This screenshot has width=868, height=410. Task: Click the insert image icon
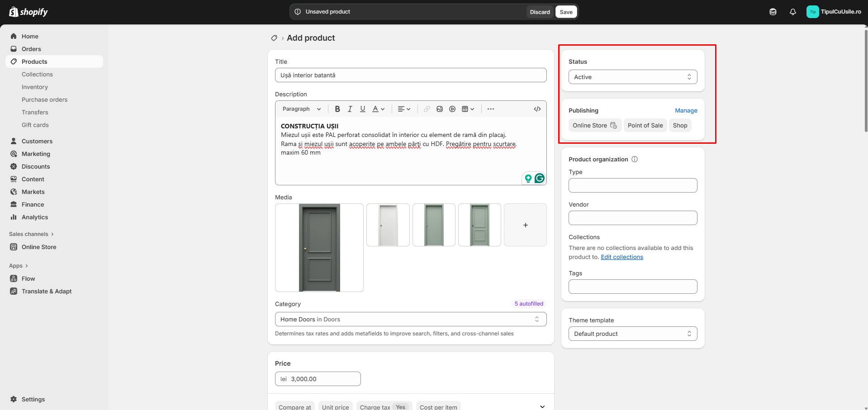[x=439, y=109]
